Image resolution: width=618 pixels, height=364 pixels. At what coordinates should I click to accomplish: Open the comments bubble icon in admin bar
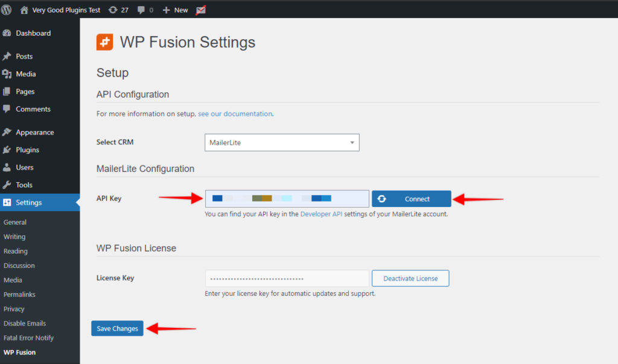[141, 10]
